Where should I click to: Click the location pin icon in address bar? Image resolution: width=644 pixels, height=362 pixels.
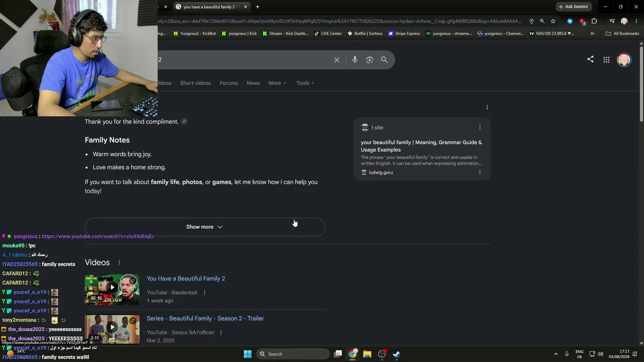531,21
